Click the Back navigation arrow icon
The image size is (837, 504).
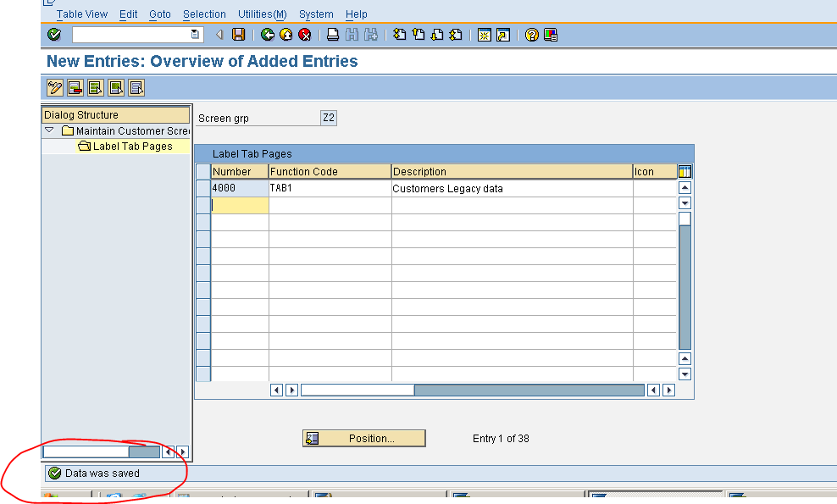coord(268,35)
